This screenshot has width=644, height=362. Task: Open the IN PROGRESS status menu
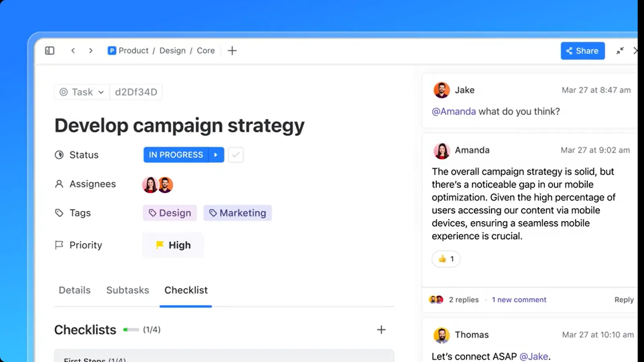[x=176, y=155]
